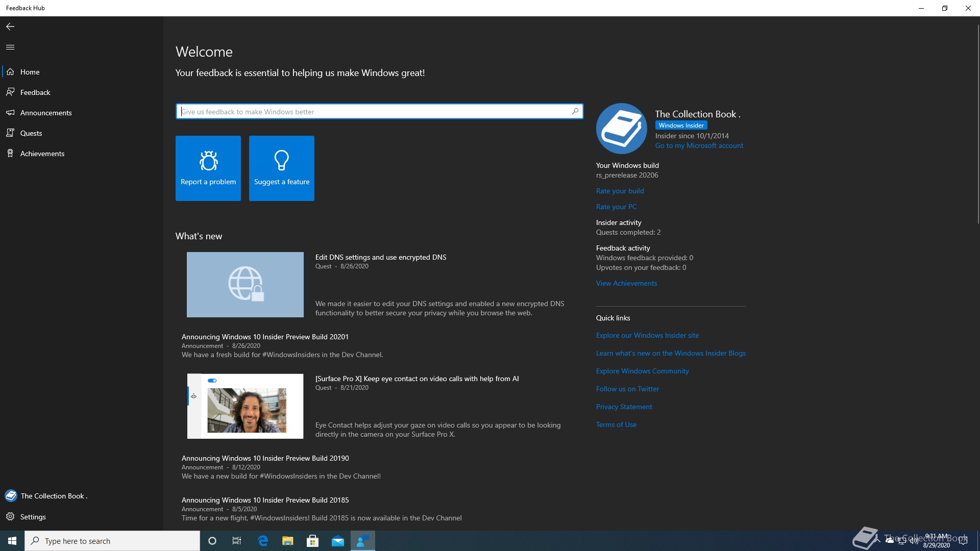Click the back arrow icon
Screen dimensions: 980x551
[x=10, y=27]
